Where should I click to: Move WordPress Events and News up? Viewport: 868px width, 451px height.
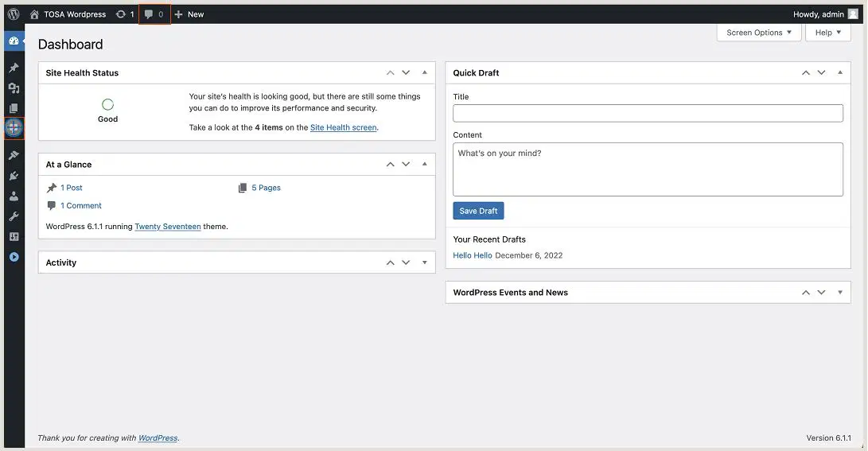click(x=806, y=292)
